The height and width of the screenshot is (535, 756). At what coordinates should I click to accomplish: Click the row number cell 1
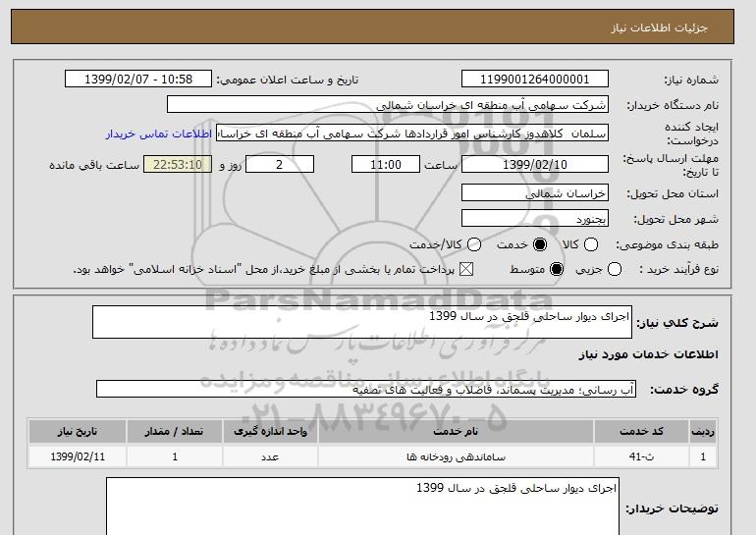[703, 456]
